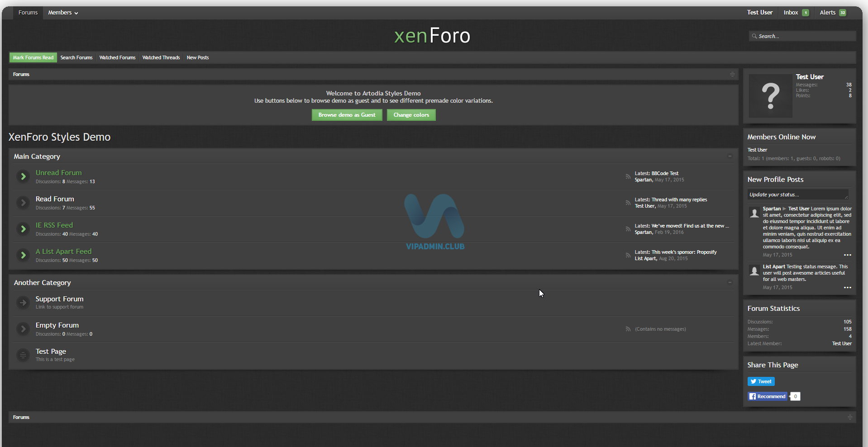
Task: Open the Unread Forum link
Action: pyautogui.click(x=59, y=173)
